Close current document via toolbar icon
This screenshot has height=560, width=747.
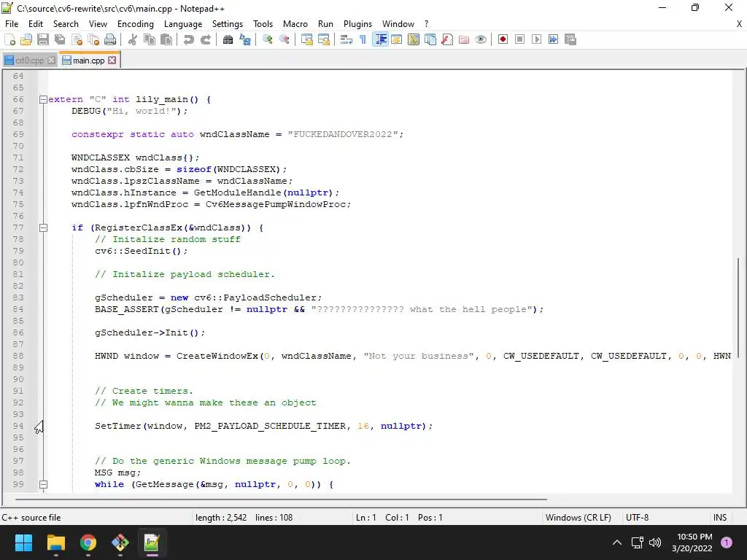77,39
